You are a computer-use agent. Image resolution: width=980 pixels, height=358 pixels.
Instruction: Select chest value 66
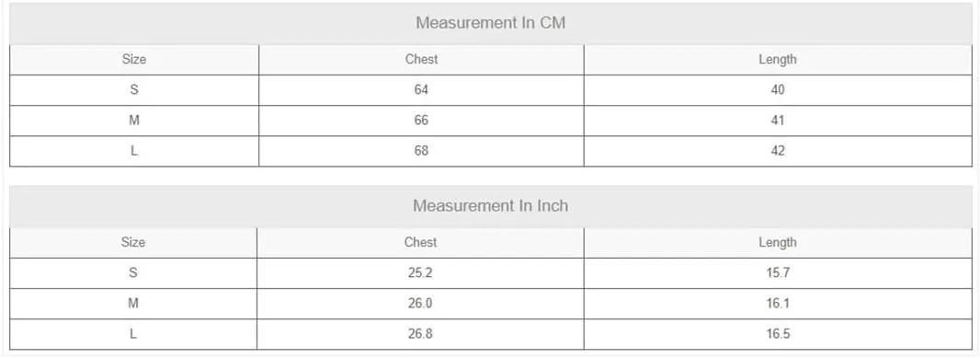(x=421, y=121)
